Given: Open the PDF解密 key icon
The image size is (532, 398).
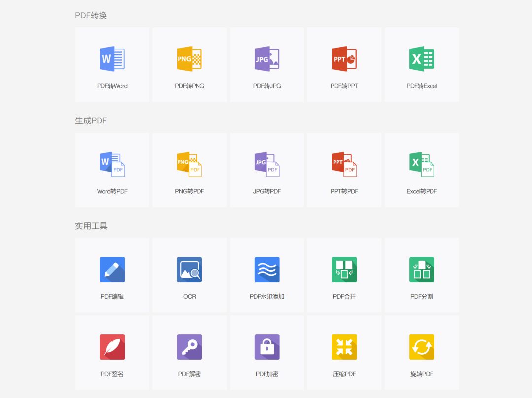Looking at the screenshot, I should pos(189,347).
